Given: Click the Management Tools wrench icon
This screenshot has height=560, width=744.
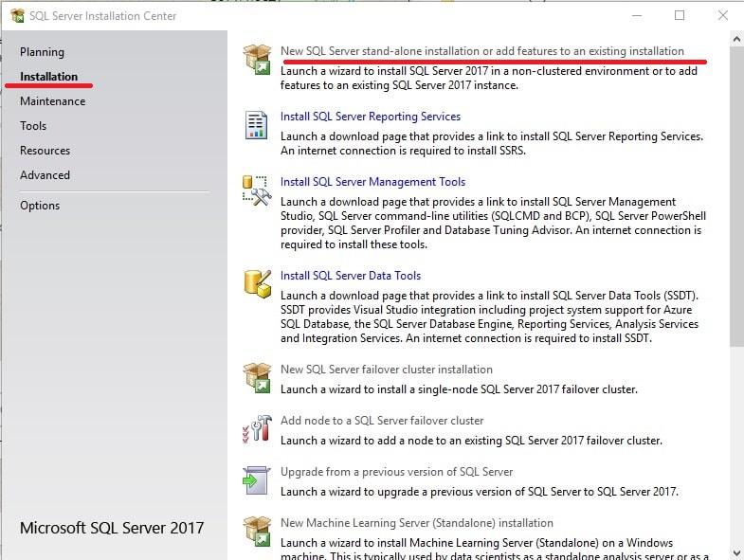Looking at the screenshot, I should click(x=257, y=190).
